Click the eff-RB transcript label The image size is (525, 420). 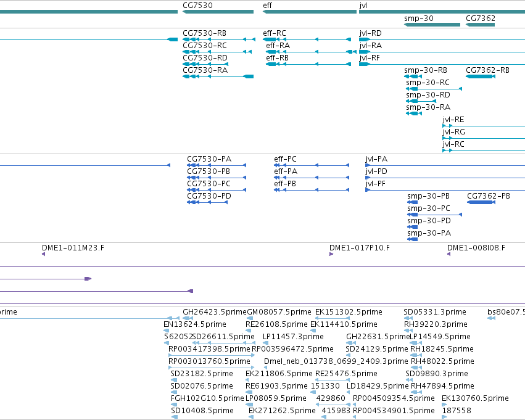(277, 58)
